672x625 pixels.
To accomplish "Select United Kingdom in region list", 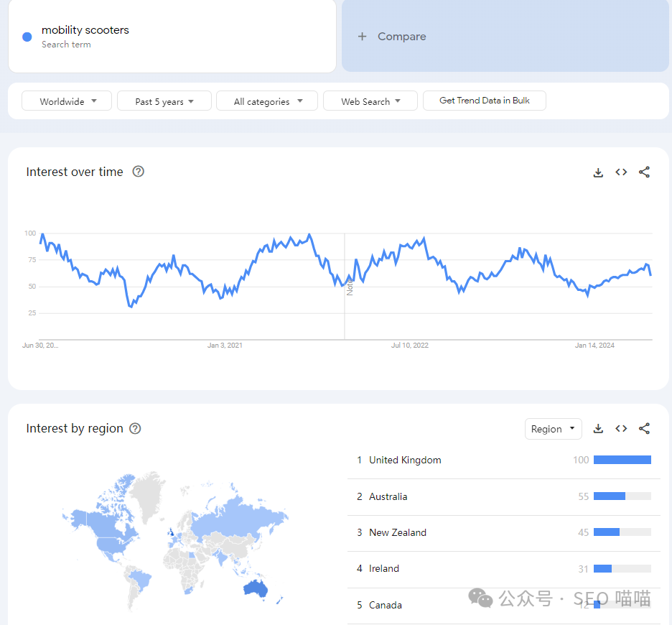I will coord(405,460).
